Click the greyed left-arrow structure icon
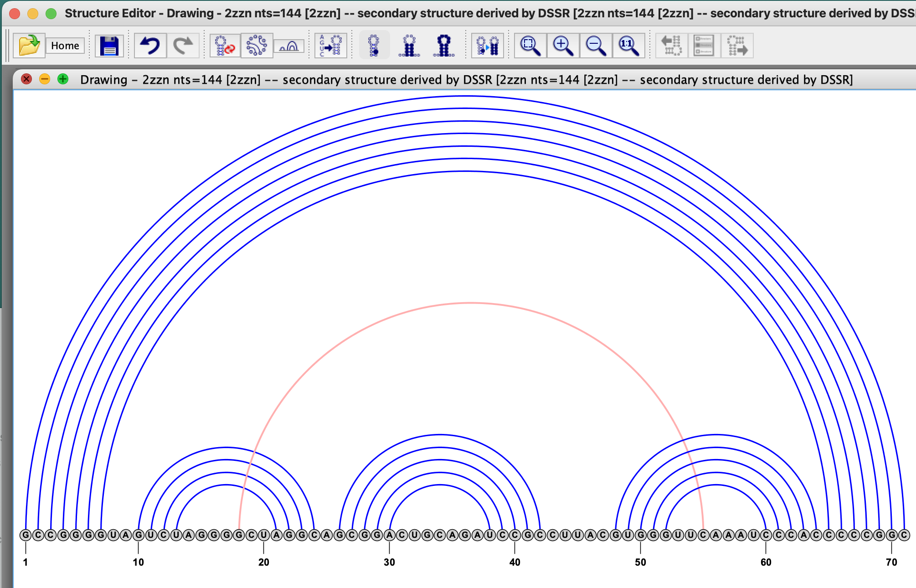Screen dimensions: 916x588 tap(672, 46)
